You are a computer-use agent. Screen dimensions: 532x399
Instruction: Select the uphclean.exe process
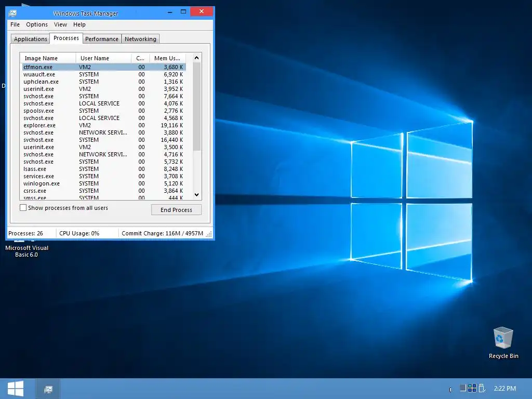(104, 82)
